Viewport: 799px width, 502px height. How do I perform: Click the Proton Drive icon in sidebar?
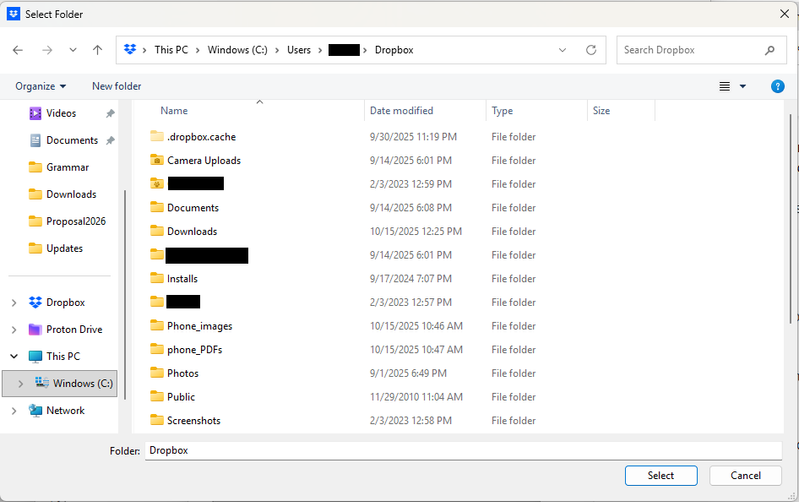pos(36,329)
